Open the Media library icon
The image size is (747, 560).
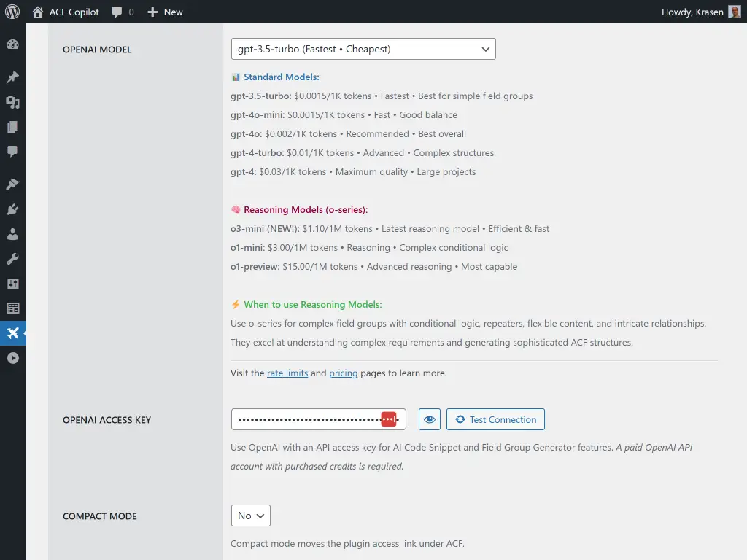point(13,102)
